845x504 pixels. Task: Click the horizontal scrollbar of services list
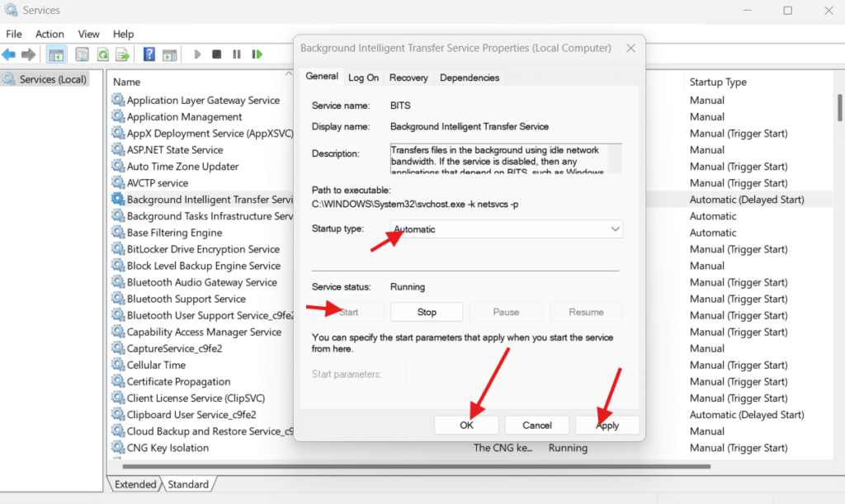(416, 466)
